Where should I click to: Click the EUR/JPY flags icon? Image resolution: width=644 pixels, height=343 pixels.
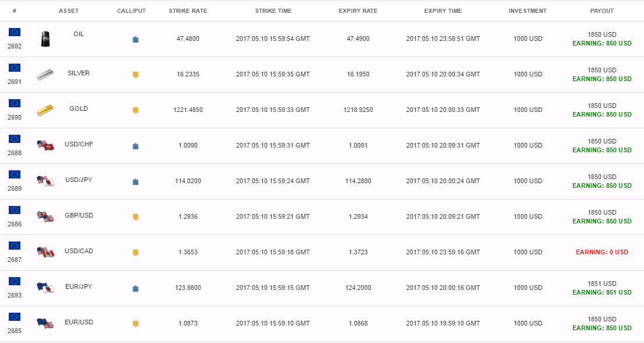45,288
